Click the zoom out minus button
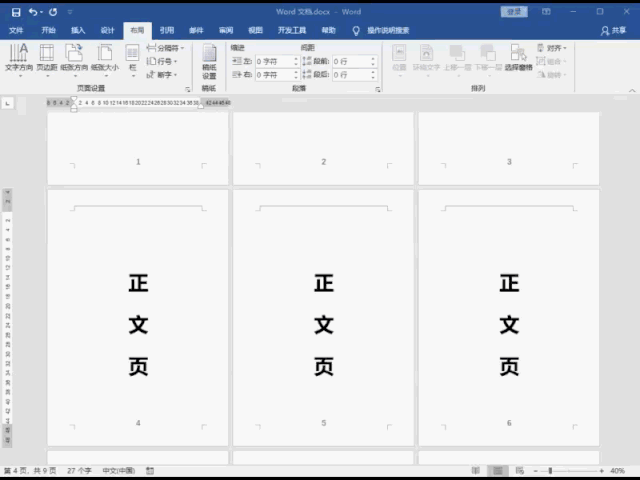The height and width of the screenshot is (480, 640). coord(536,471)
